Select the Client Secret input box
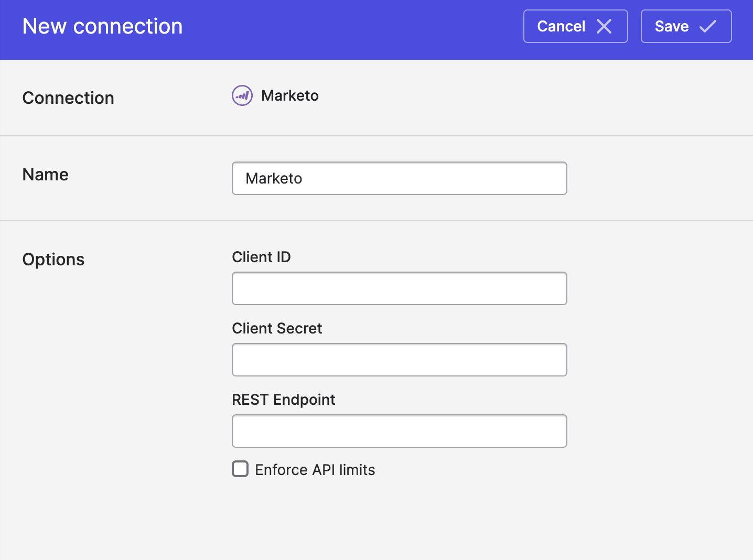The width and height of the screenshot is (753, 560). coord(399,360)
